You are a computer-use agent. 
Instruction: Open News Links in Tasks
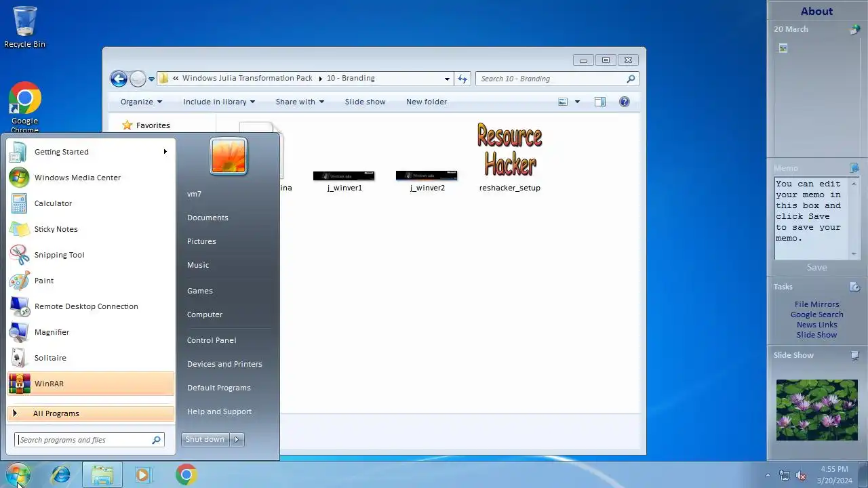(x=816, y=325)
